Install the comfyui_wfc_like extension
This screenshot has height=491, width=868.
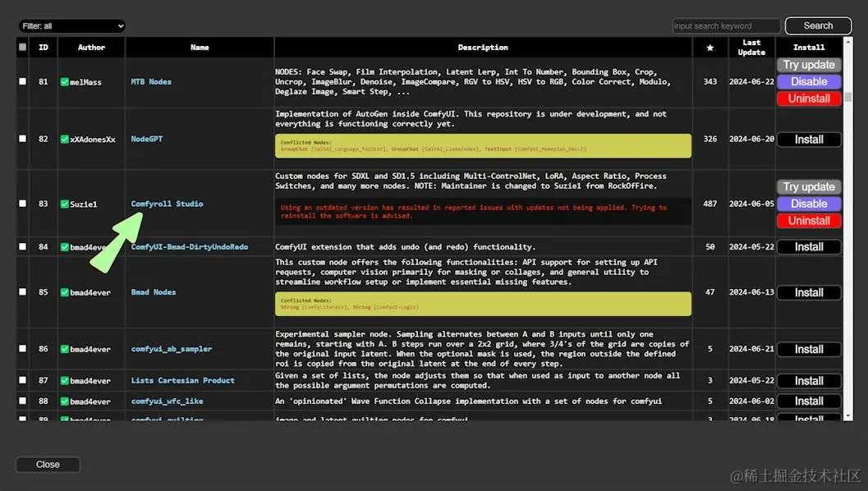[x=809, y=401]
